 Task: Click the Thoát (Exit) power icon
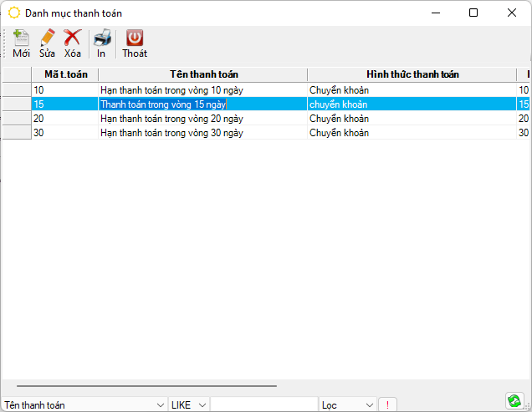(134, 38)
